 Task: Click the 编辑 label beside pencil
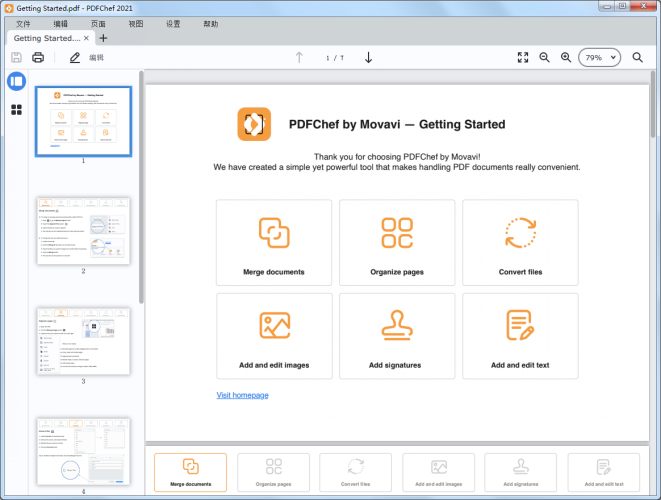tap(97, 58)
